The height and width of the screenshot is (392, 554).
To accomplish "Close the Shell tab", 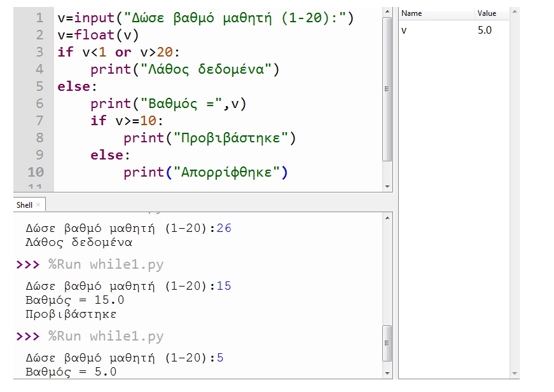I will (38, 205).
